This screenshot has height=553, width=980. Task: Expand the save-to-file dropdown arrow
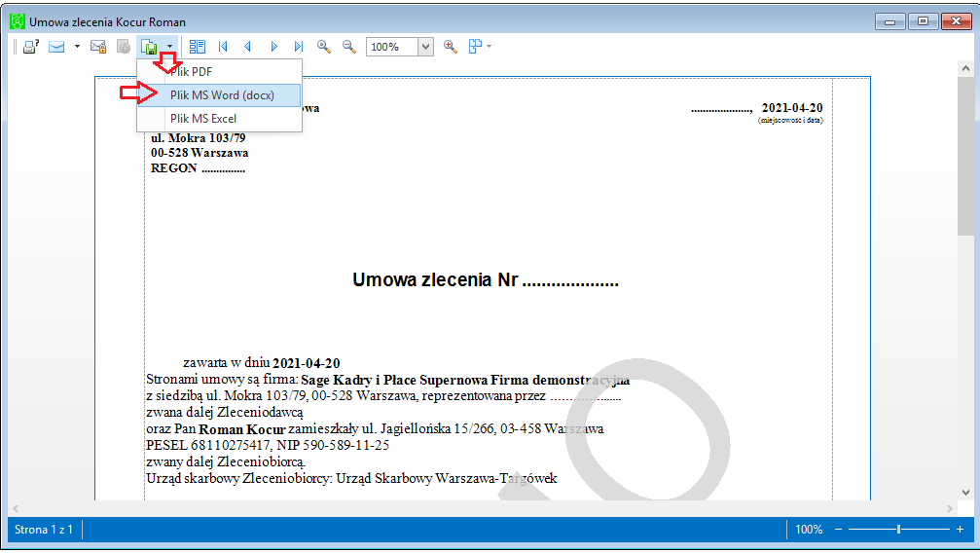coord(169,47)
